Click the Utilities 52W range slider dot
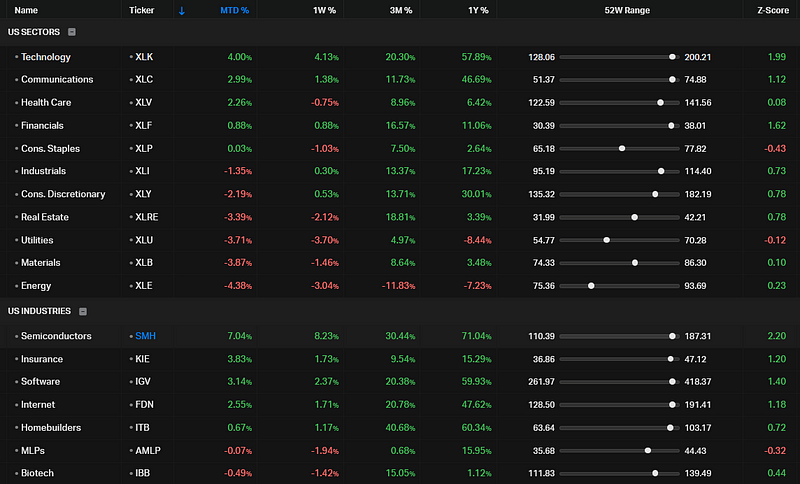 pyautogui.click(x=607, y=240)
